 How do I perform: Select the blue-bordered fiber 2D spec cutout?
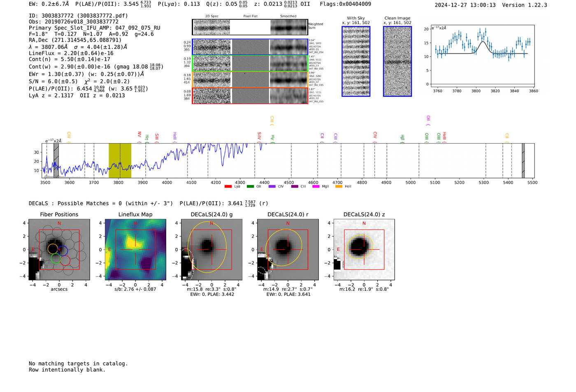pyautogui.click(x=250, y=47)
